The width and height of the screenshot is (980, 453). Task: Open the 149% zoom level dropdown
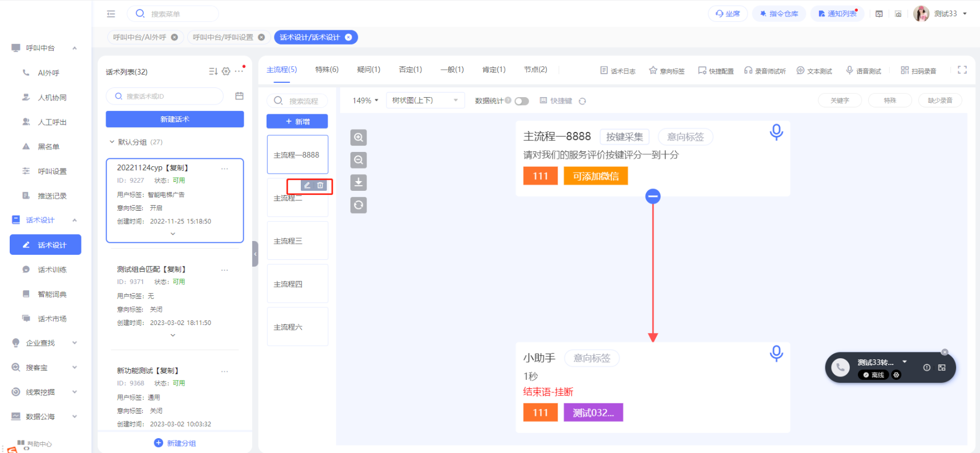click(x=365, y=101)
